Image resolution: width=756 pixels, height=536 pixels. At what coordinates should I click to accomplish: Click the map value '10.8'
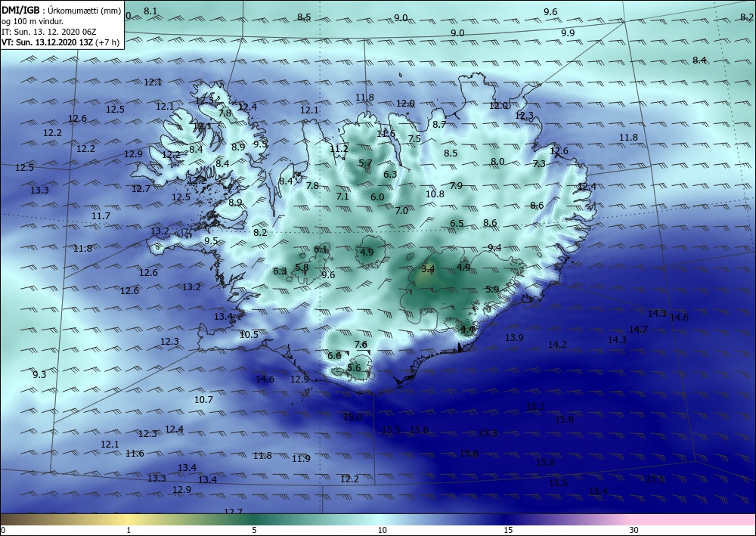(x=435, y=194)
